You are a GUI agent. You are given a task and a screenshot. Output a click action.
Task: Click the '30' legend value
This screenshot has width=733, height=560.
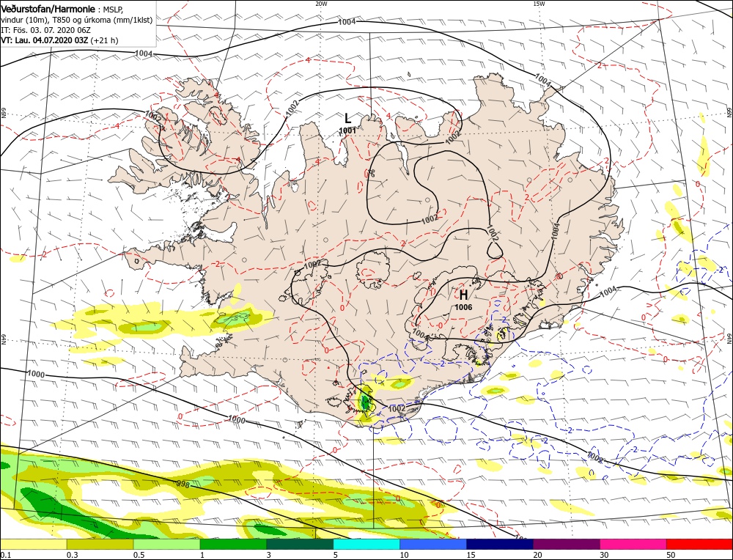605,555
